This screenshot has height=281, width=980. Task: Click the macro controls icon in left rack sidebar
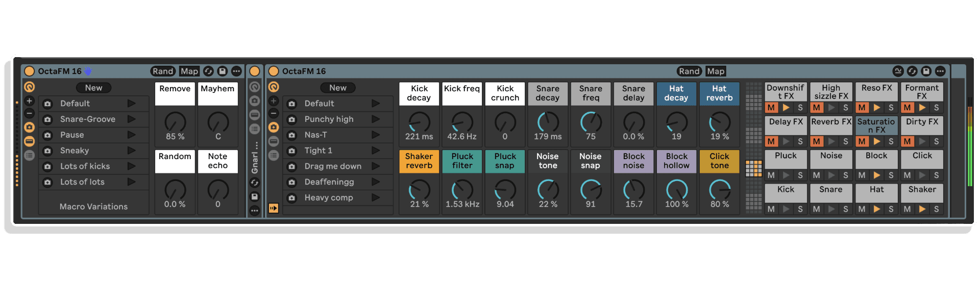pos(30,87)
